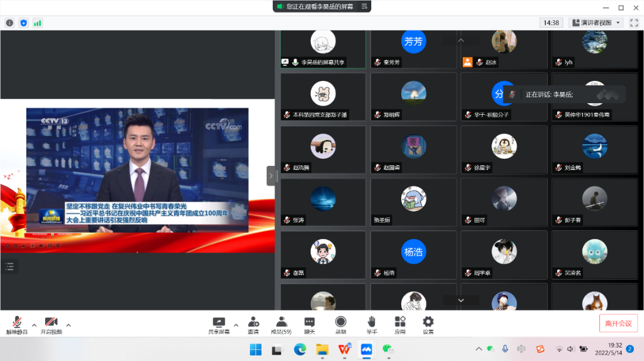644x361 pixels.
Task: Collapse the participant grid with side arrow
Action: click(x=270, y=176)
